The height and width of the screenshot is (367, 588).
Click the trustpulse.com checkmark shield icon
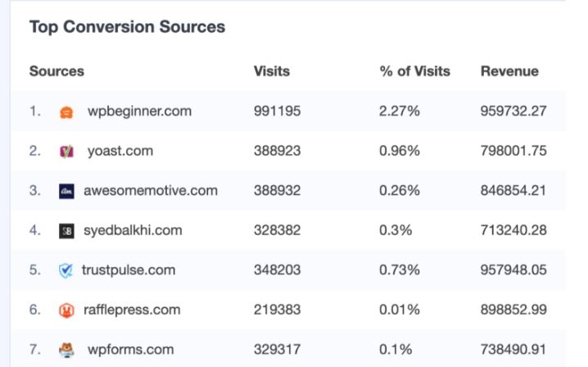click(66, 270)
